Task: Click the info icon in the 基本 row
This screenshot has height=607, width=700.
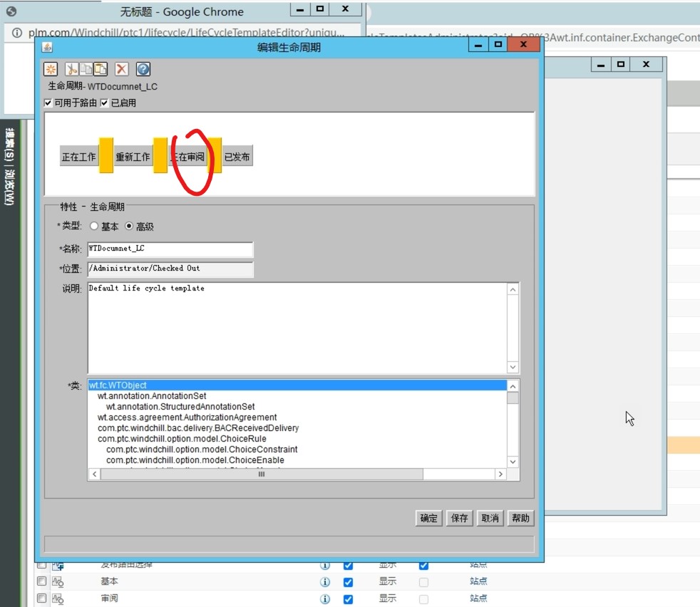Action: (326, 581)
